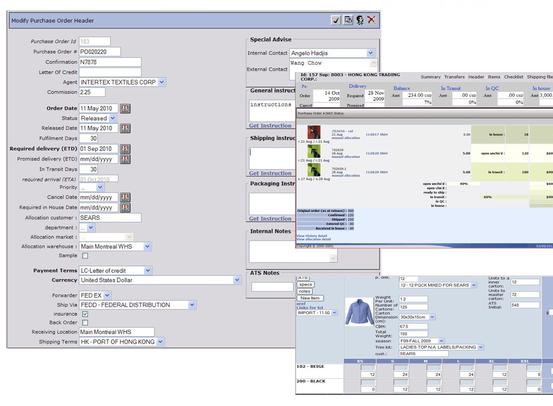The height and width of the screenshot is (406, 553).
Task: Uncheck the Insurance checkbox
Action: pyautogui.click(x=85, y=314)
